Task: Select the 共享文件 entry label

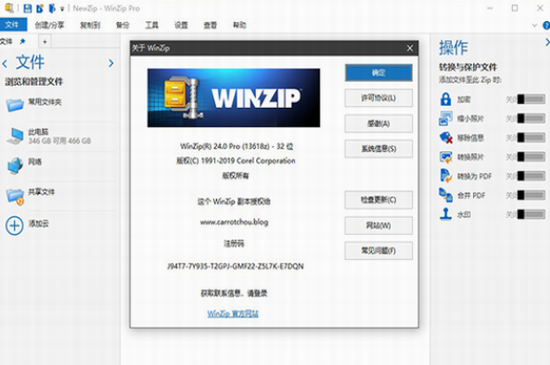Action: click(41, 192)
